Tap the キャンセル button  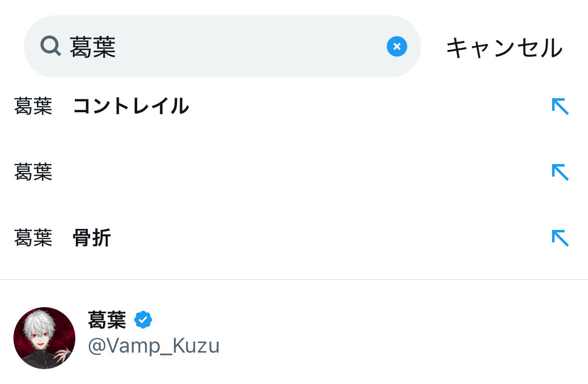tap(504, 48)
